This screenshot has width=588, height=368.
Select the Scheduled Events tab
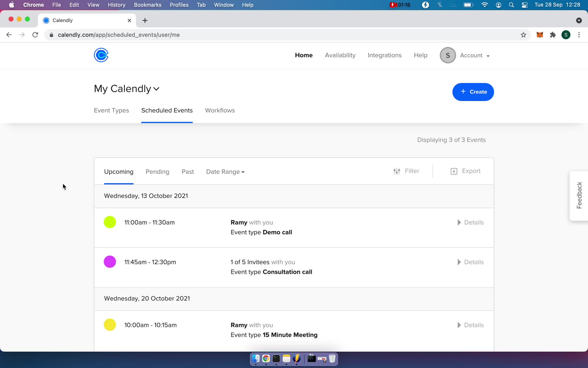pos(167,110)
